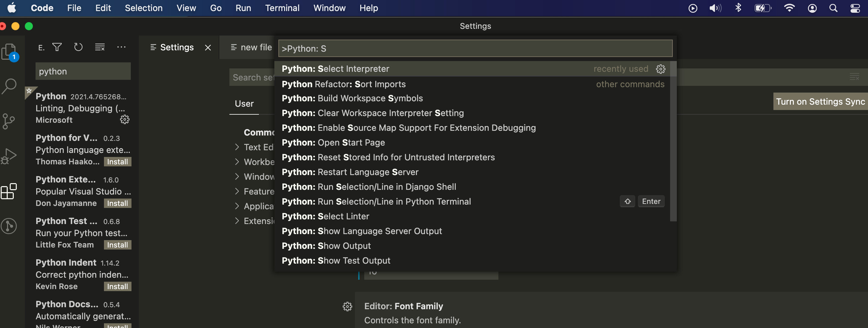The image size is (868, 328).
Task: Open the Source Control view
Action: 8,121
